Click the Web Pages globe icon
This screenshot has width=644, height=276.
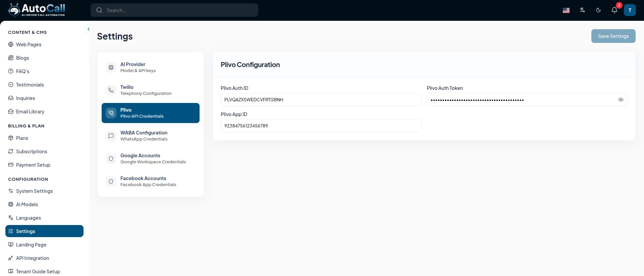pyautogui.click(x=11, y=44)
